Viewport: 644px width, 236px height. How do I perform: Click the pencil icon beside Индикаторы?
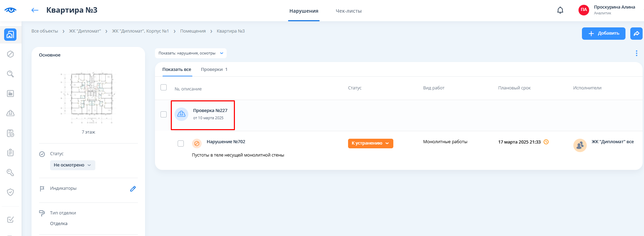tap(133, 189)
